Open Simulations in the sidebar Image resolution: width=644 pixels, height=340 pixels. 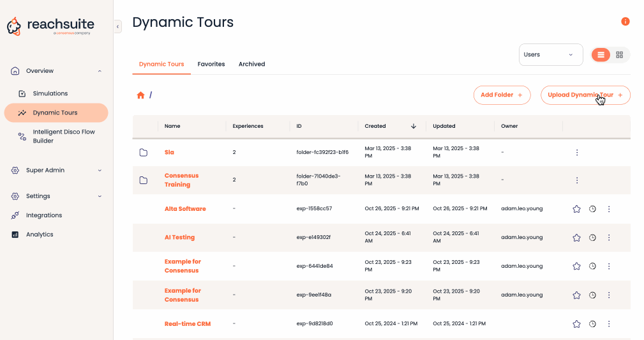tap(50, 93)
